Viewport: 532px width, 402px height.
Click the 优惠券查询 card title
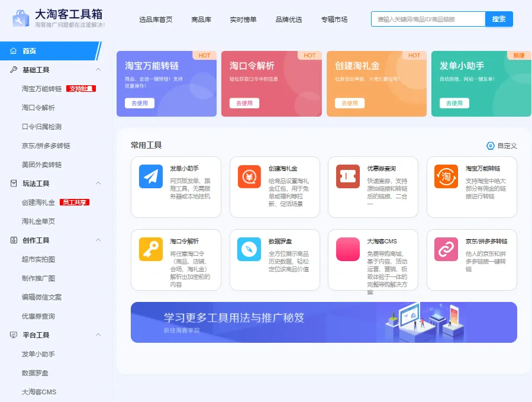click(x=381, y=168)
